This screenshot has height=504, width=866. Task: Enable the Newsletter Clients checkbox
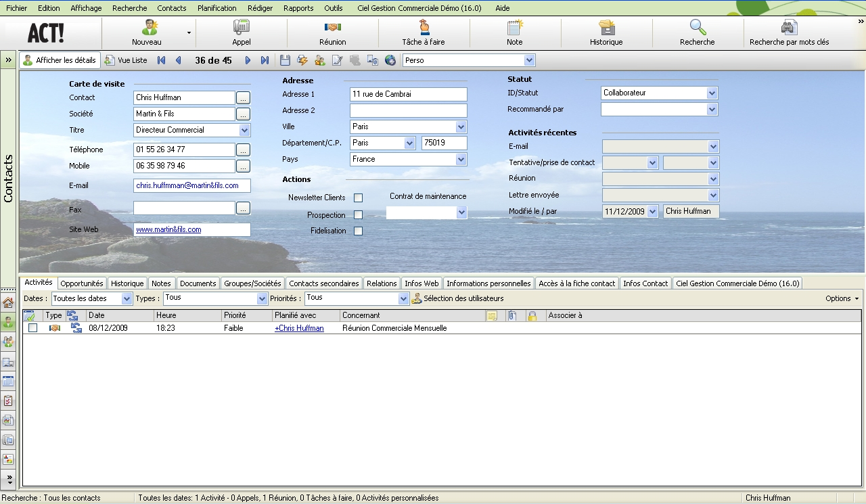coord(359,198)
